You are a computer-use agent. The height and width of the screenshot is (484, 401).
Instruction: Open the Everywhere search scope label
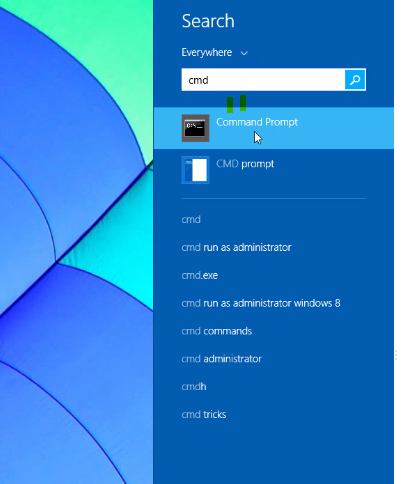tap(207, 52)
